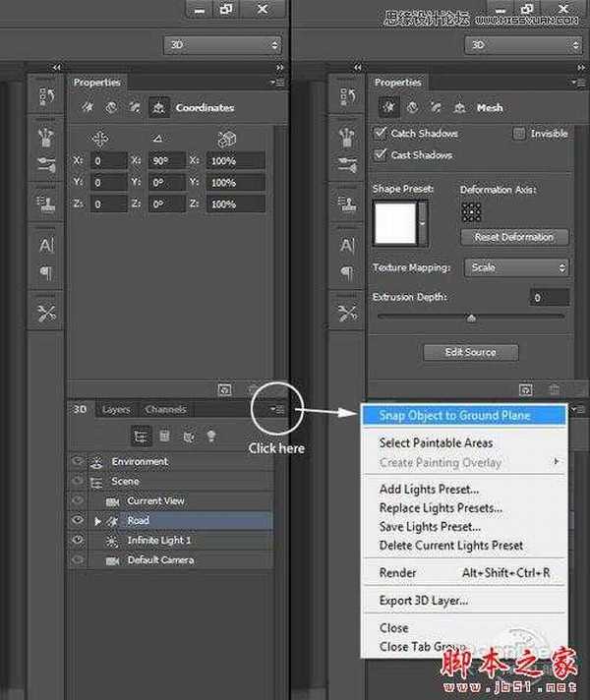Switch to the Channels tab
The height and width of the screenshot is (700, 590).
click(165, 409)
